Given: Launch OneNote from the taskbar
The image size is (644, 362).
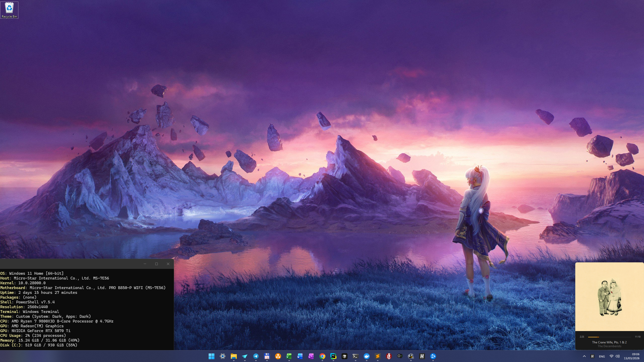Looking at the screenshot, I should 311,356.
